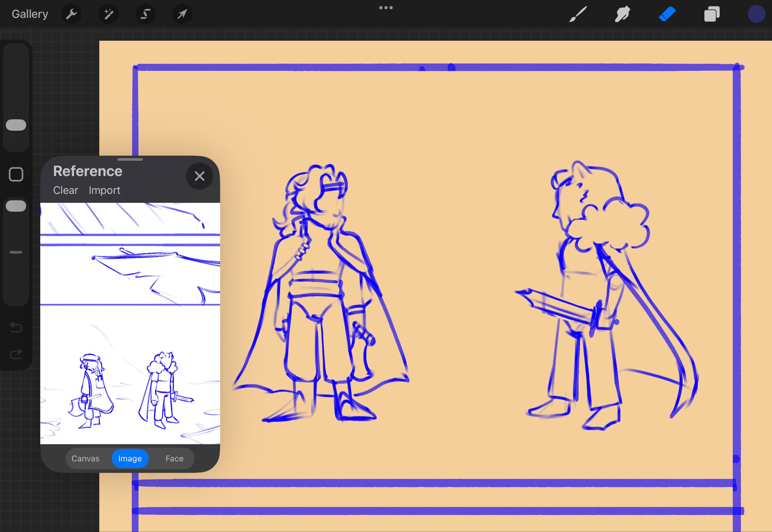Switch reference source to Image

(130, 459)
